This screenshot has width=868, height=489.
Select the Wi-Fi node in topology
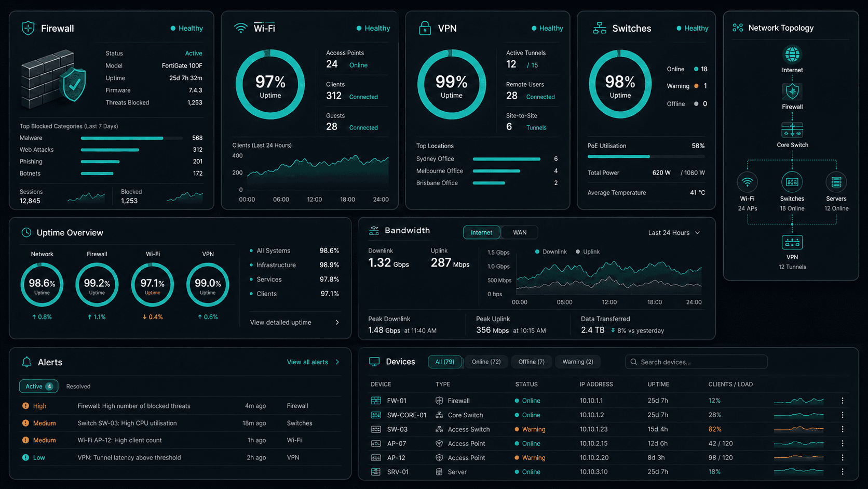(x=748, y=182)
